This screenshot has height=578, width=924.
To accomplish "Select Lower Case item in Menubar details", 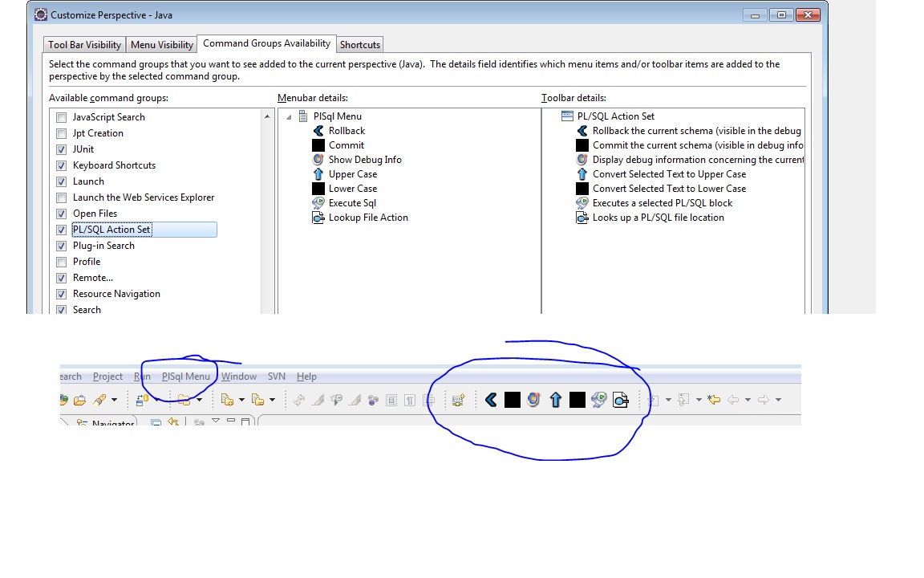I will (x=353, y=189).
